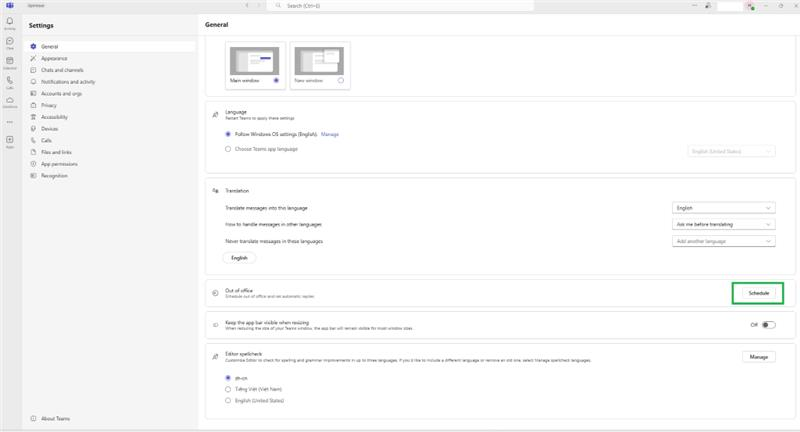Viewport: 800px width, 432px height.
Task: Click the Language section icon
Action: point(215,115)
